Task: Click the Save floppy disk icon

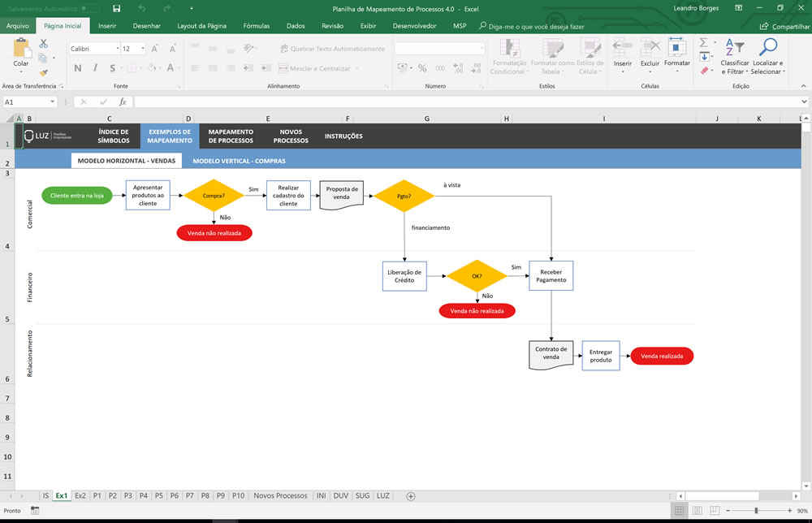Action: click(116, 8)
